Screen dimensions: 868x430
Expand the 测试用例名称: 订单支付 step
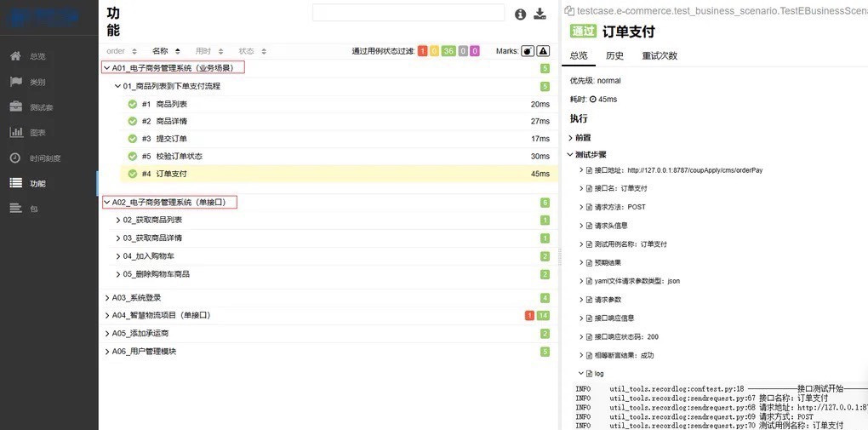[x=623, y=244]
